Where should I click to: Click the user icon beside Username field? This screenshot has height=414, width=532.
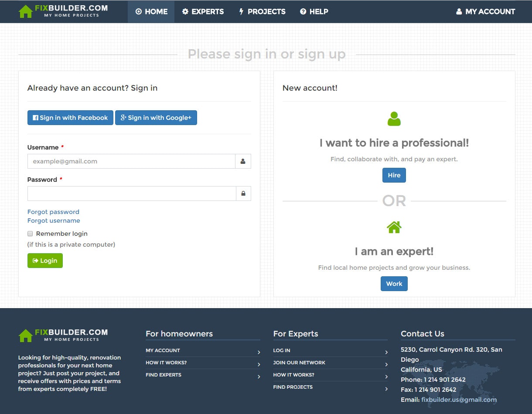click(x=243, y=161)
